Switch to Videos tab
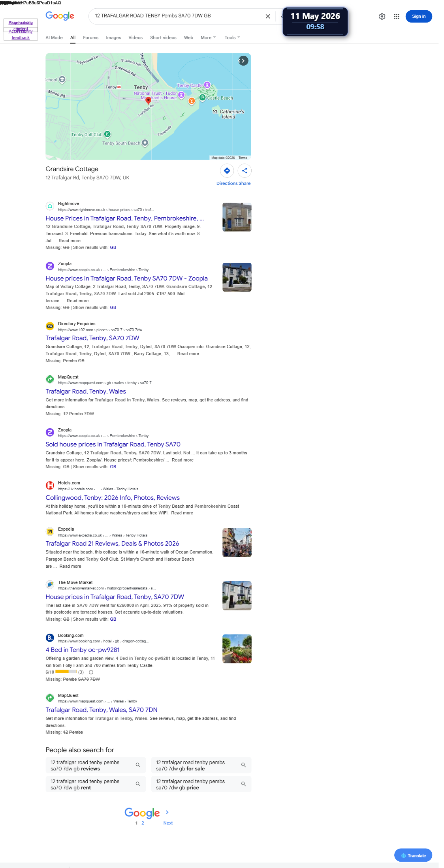The width and height of the screenshot is (444, 868). 135,38
